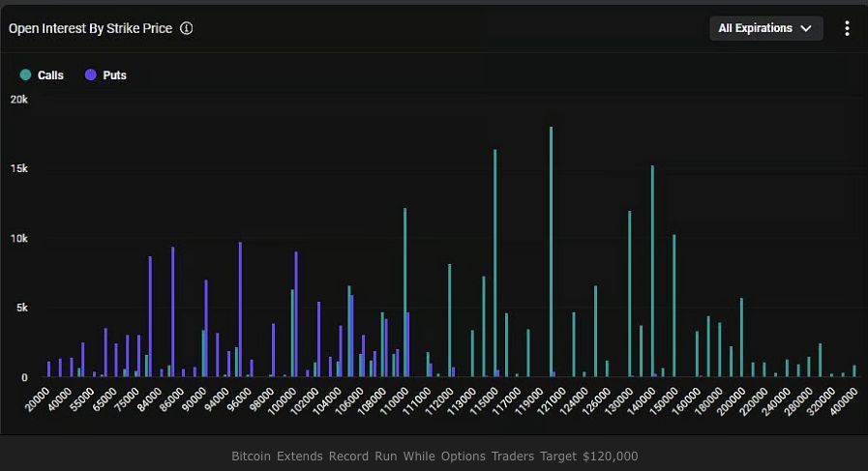Open the three-dot options menu
The image size is (868, 471).
[x=847, y=28]
